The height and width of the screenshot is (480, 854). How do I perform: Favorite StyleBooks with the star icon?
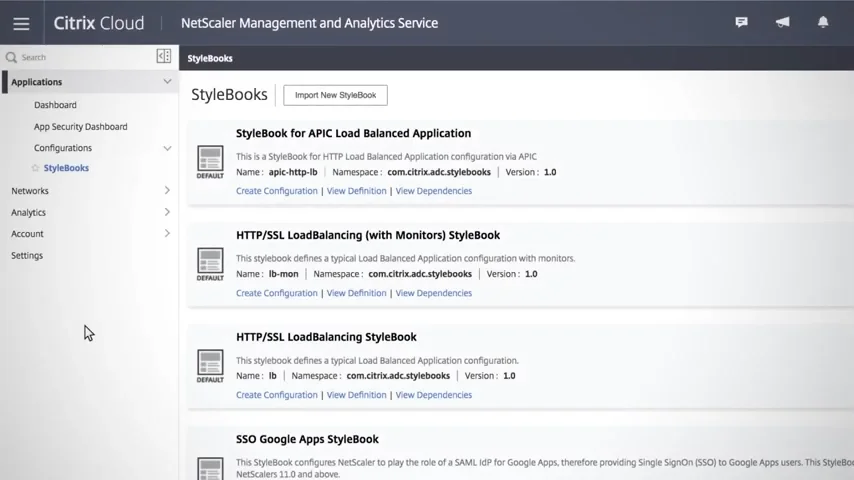coord(35,168)
